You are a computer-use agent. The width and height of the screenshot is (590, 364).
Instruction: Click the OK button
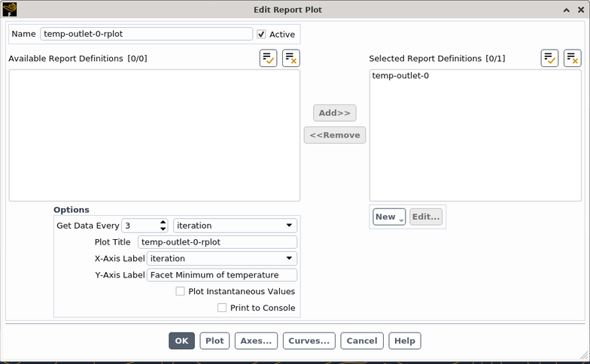[x=181, y=341]
